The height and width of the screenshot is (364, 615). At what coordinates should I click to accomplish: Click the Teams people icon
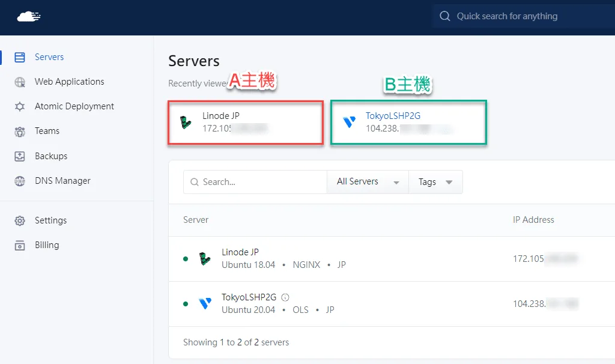click(x=20, y=132)
